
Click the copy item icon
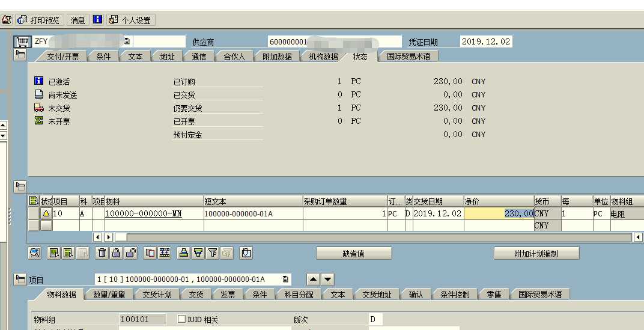click(150, 252)
